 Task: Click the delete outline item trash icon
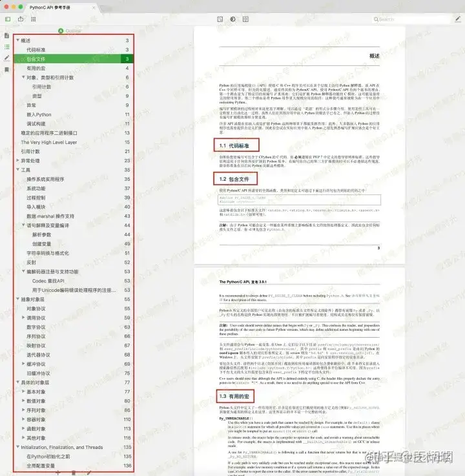[73, 473]
